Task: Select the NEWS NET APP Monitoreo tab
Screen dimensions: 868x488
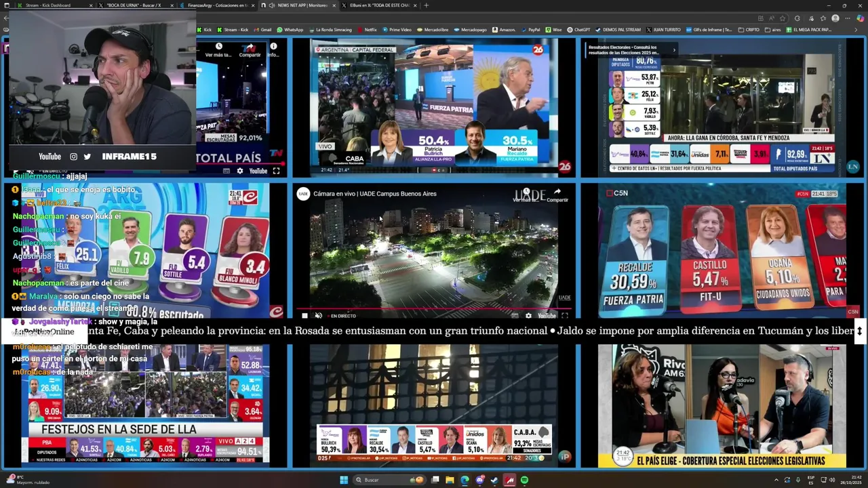Action: pos(297,5)
